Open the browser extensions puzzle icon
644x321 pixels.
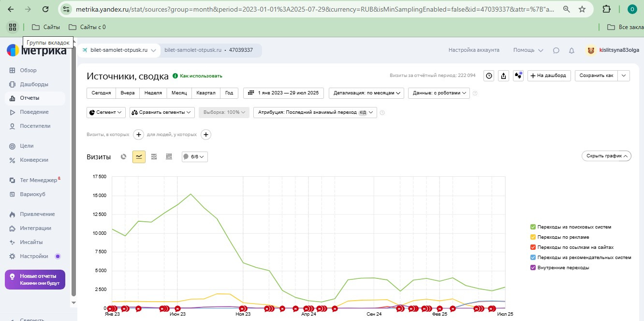(606, 9)
